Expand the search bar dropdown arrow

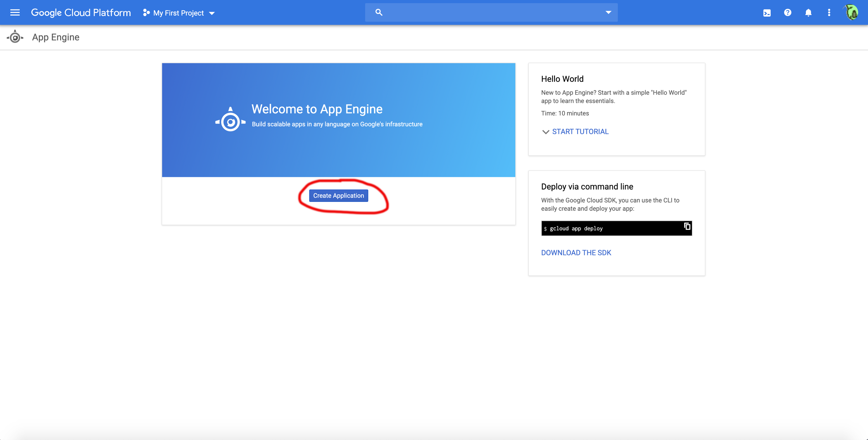tap(608, 12)
